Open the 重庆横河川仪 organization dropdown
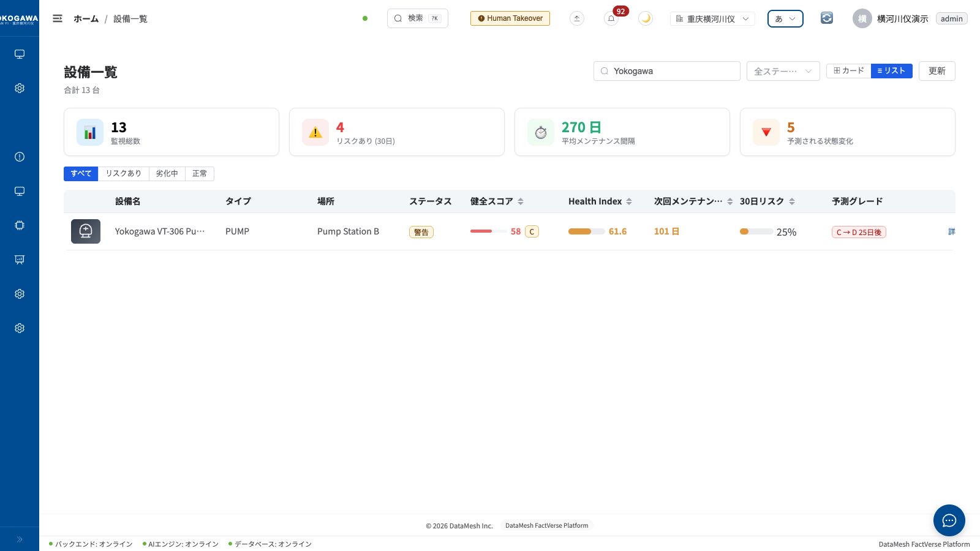 (x=712, y=18)
